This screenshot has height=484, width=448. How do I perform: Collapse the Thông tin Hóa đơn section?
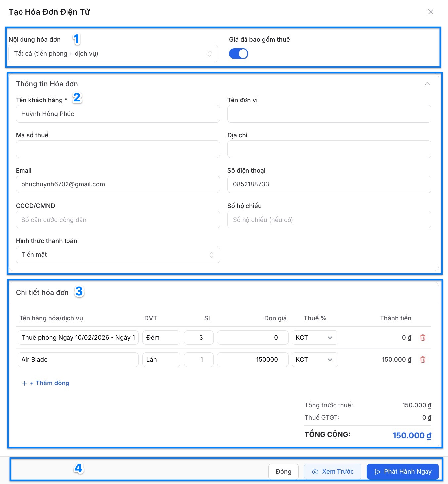click(427, 84)
